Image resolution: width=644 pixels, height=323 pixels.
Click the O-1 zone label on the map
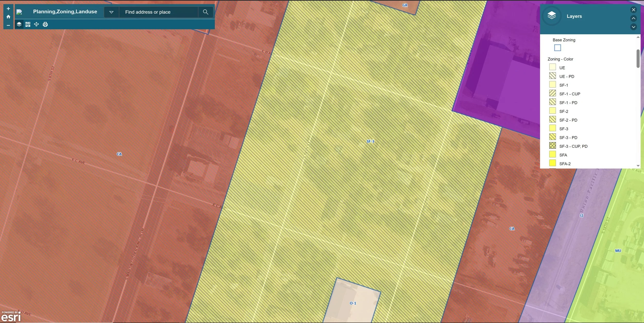(353, 303)
